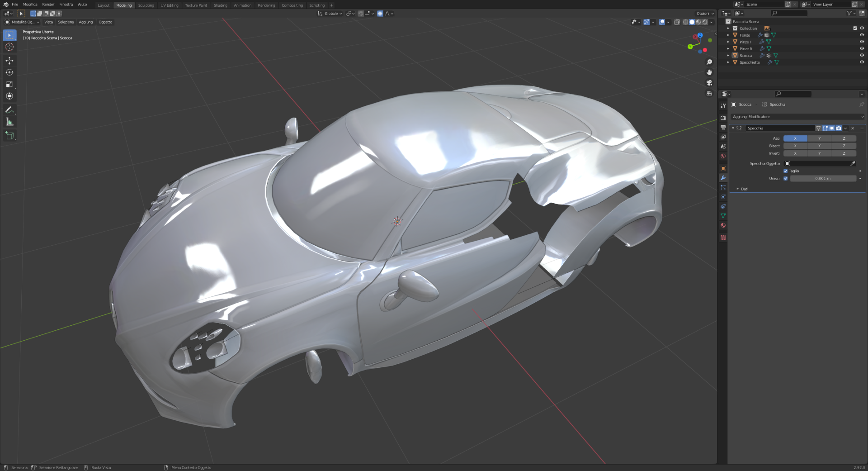Screen dimensions: 868x471
Task: Expand the Collection tree row
Action: tap(728, 28)
